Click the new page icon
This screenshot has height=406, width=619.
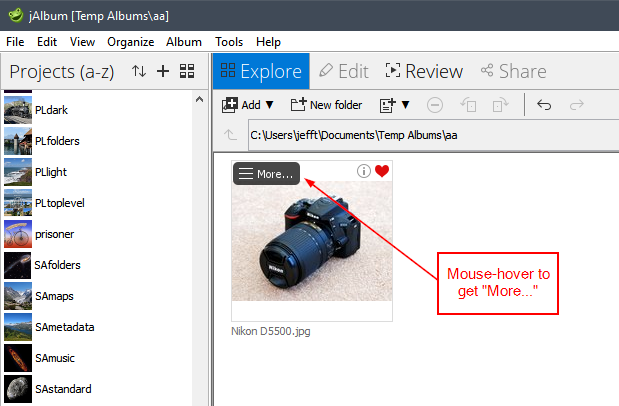pos(387,105)
